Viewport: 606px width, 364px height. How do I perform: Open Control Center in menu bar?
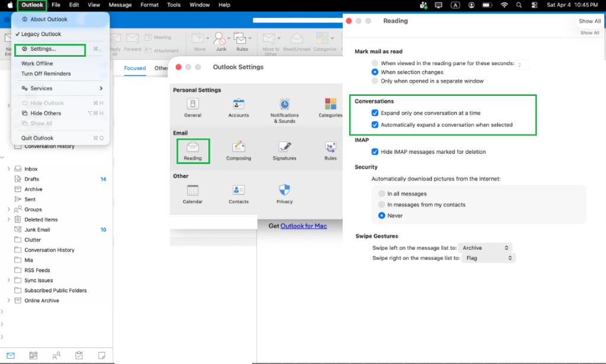coord(534,5)
